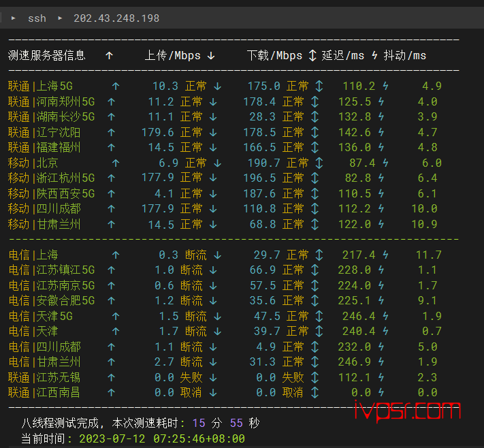Viewport: 484px width, 448px height.
Task: Select the 电信|天津 row label without 5G
Action: click(33, 331)
